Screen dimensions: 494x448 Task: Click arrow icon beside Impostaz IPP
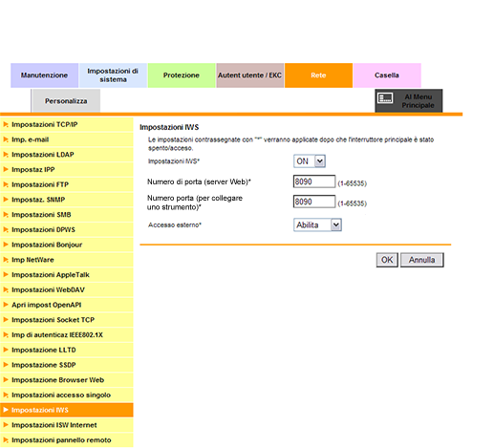pos(6,169)
